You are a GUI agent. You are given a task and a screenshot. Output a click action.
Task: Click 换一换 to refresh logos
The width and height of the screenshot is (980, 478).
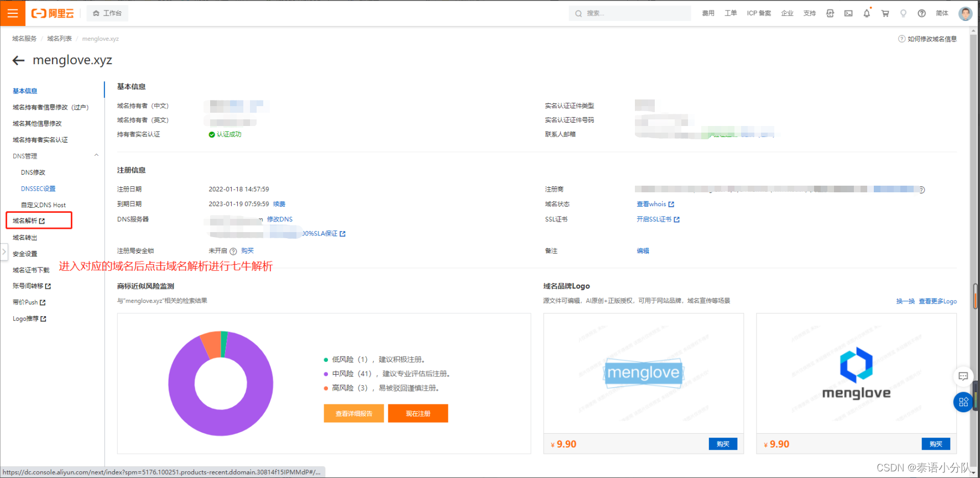[905, 301]
